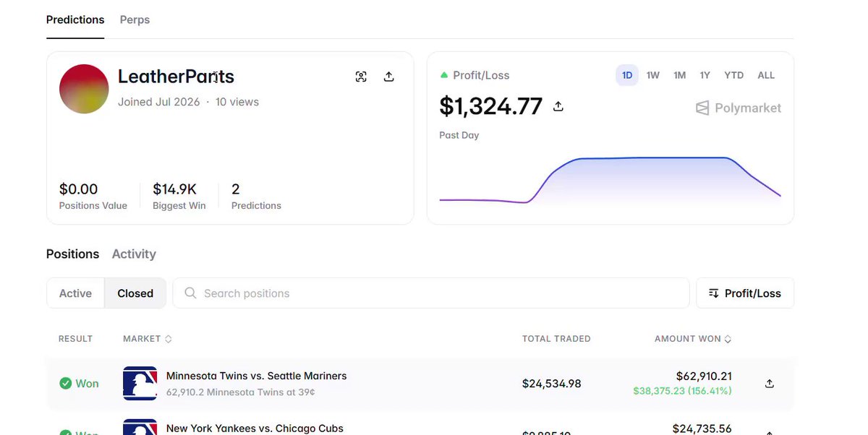Click "62,910.2 Minnesota Twins at 39¢" subtitle
Viewport: 868px width, 435px height.
(241, 392)
